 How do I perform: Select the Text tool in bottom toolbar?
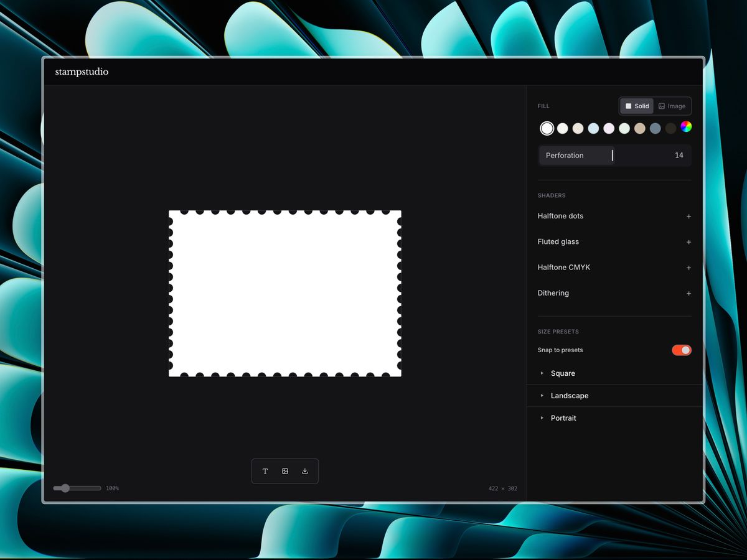[x=265, y=471]
